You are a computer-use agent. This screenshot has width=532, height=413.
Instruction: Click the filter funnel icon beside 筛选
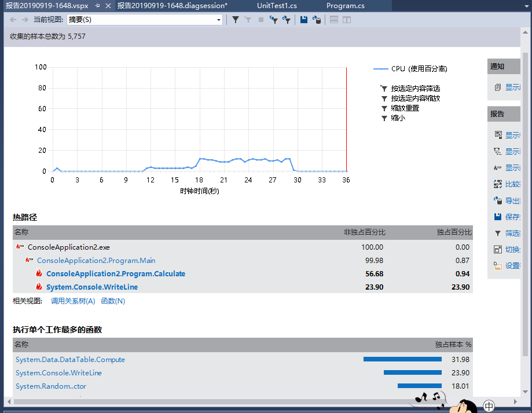click(498, 233)
